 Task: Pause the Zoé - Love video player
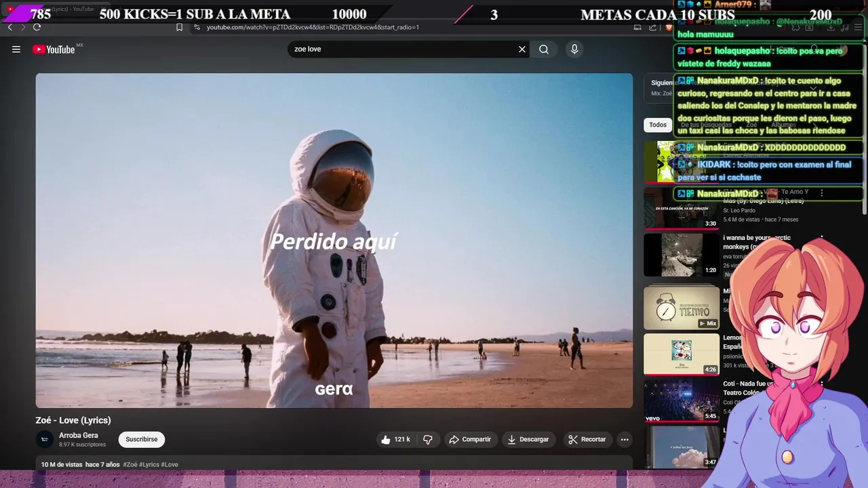[334, 240]
